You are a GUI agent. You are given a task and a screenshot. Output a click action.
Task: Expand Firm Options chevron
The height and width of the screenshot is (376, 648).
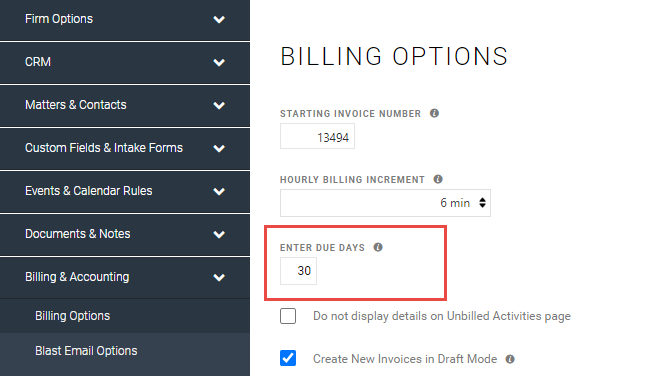click(x=219, y=19)
